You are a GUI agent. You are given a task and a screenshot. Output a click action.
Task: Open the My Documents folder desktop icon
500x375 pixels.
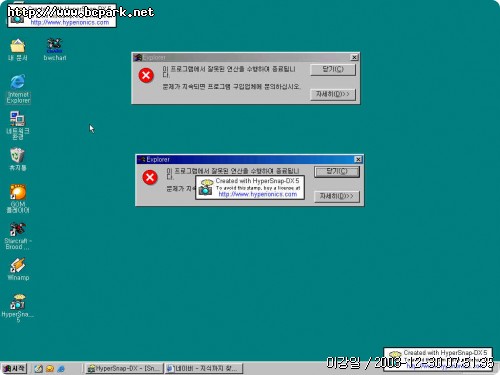(18, 49)
